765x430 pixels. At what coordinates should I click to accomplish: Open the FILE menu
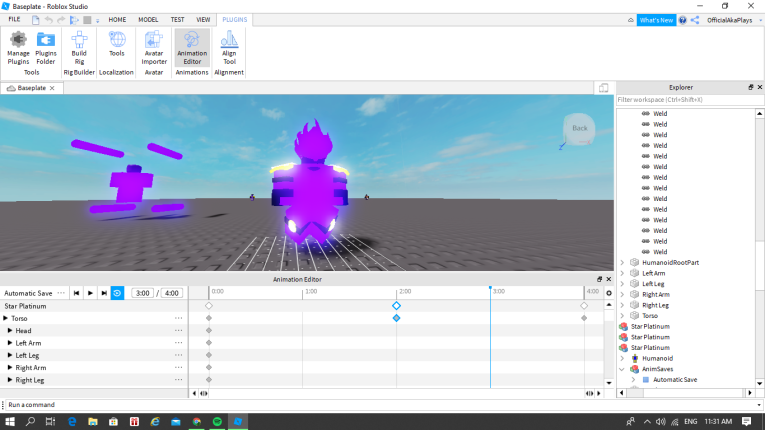pos(14,20)
